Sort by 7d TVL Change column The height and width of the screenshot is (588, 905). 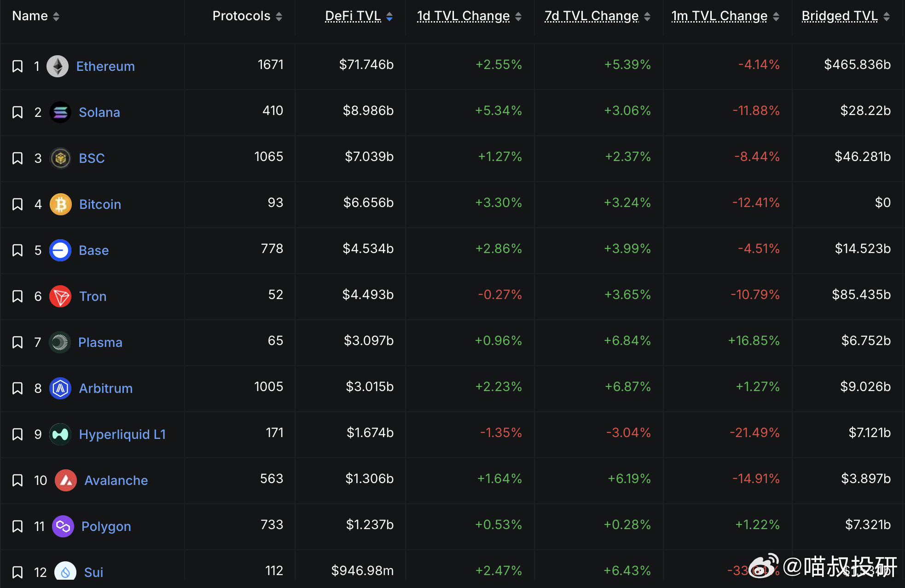pyautogui.click(x=592, y=16)
